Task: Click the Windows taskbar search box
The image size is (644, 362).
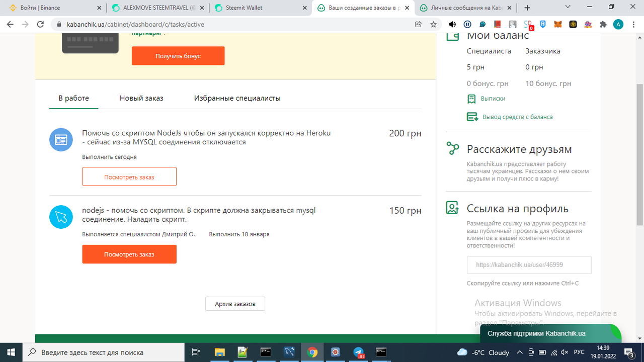Action: 105,352
